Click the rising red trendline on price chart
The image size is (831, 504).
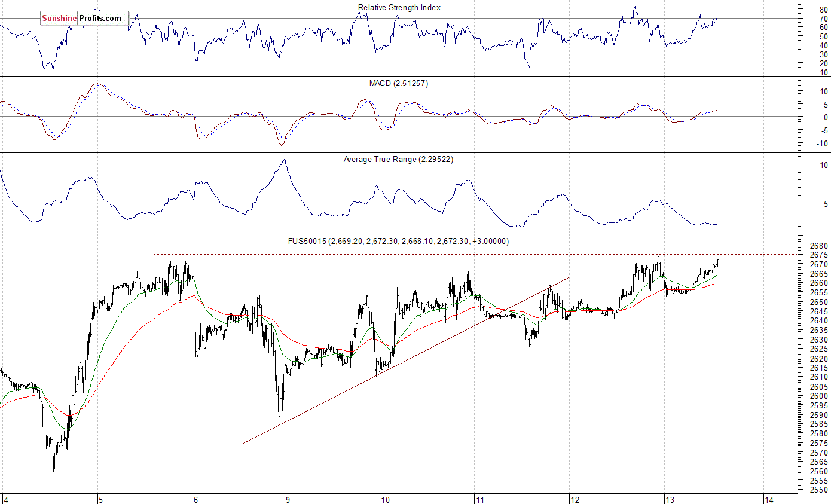tap(407, 360)
